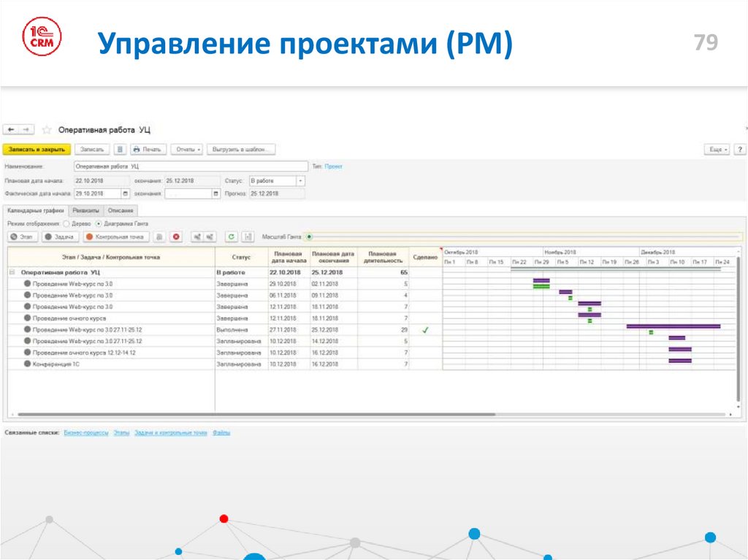Open the Проект type link

pyautogui.click(x=333, y=166)
